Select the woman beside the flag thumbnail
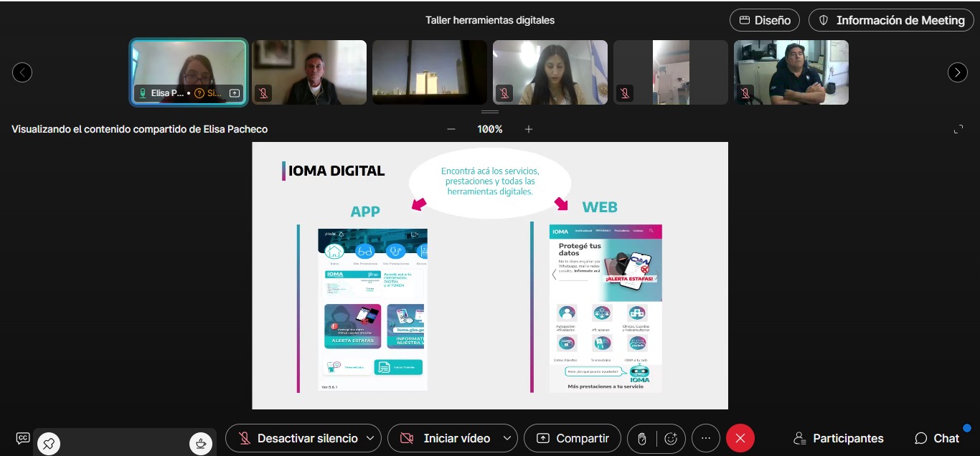Image resolution: width=980 pixels, height=456 pixels. click(x=550, y=72)
